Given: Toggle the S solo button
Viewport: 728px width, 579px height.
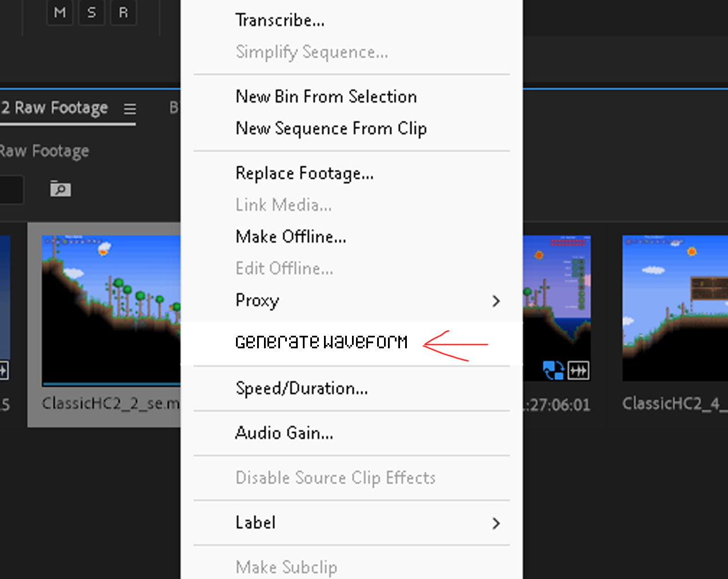Looking at the screenshot, I should coord(91,13).
